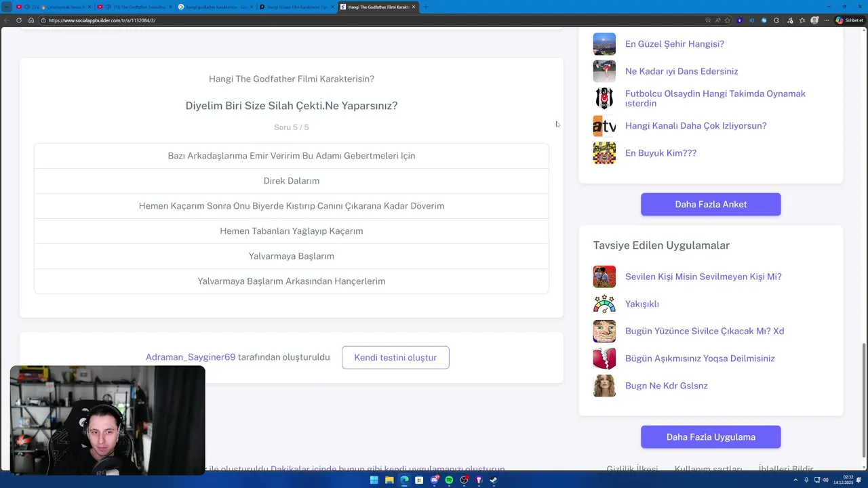Image resolution: width=868 pixels, height=488 pixels.
Task: Open 'En Buyuk Kim???' link
Action: [x=660, y=153]
